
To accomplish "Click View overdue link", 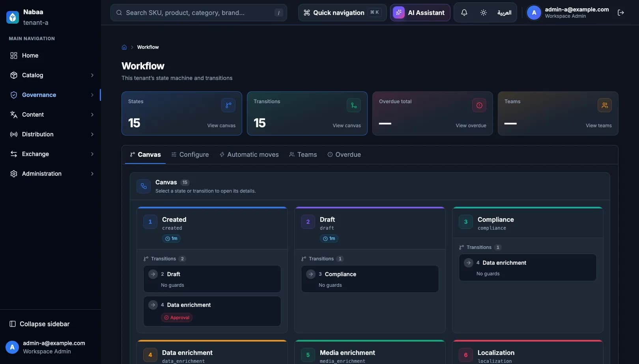I will 471,126.
